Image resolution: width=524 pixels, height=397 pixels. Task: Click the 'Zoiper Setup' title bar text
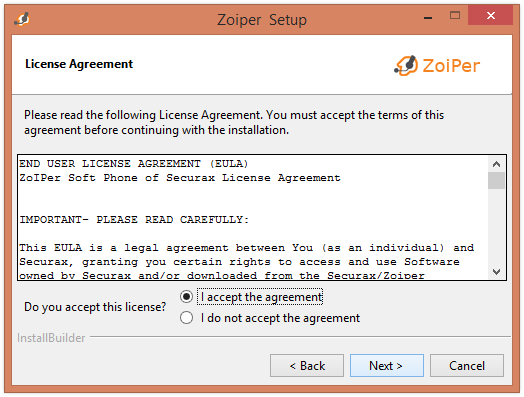point(262,20)
